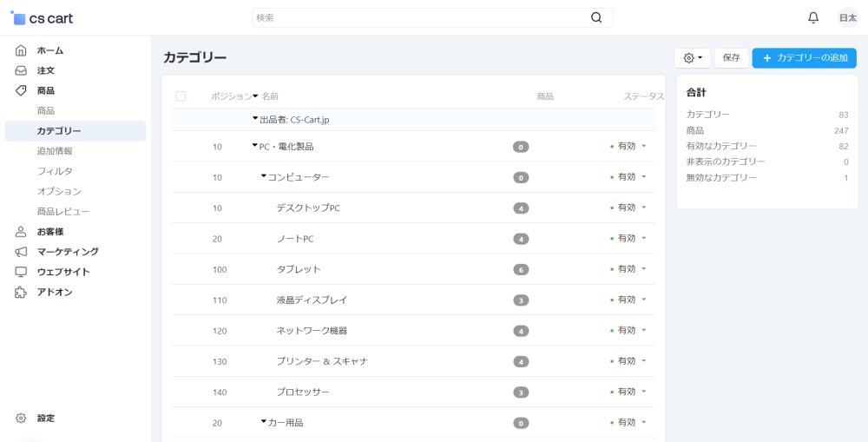Click the マーケティング megaphone icon

[21, 252]
